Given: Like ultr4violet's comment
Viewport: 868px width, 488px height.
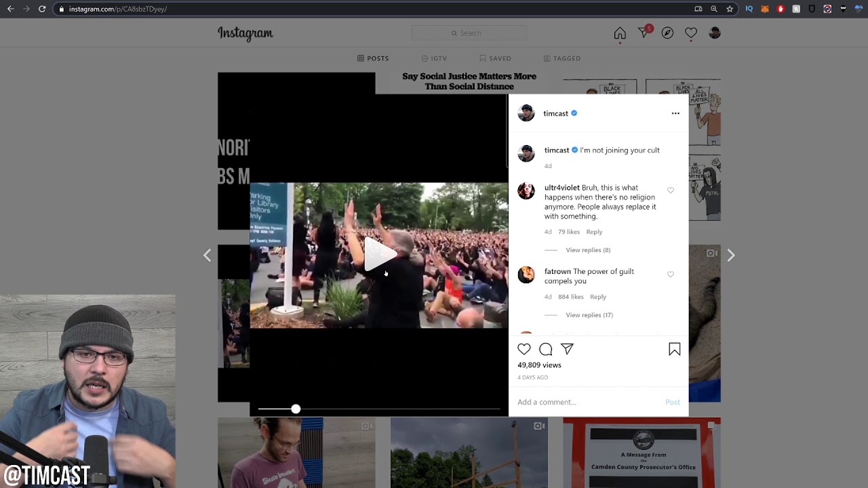Looking at the screenshot, I should [x=671, y=190].
